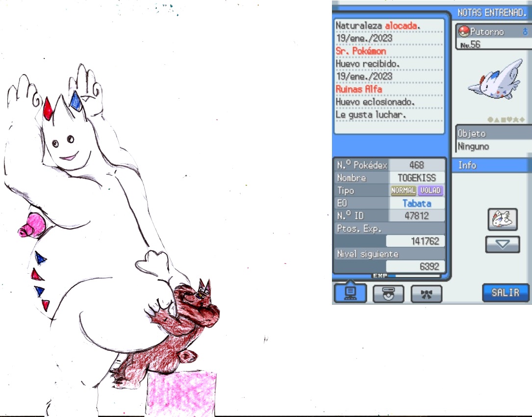The image size is (532, 417).
Task: Click the Objeto label
Action: (x=472, y=133)
